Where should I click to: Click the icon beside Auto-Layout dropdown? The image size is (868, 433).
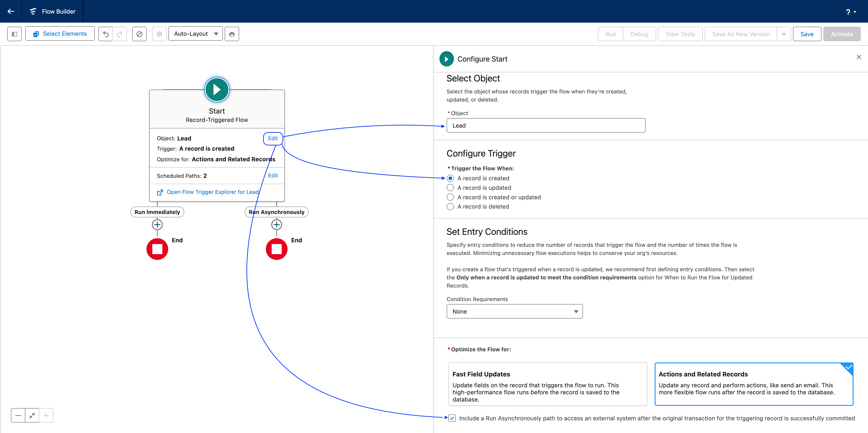coord(232,34)
